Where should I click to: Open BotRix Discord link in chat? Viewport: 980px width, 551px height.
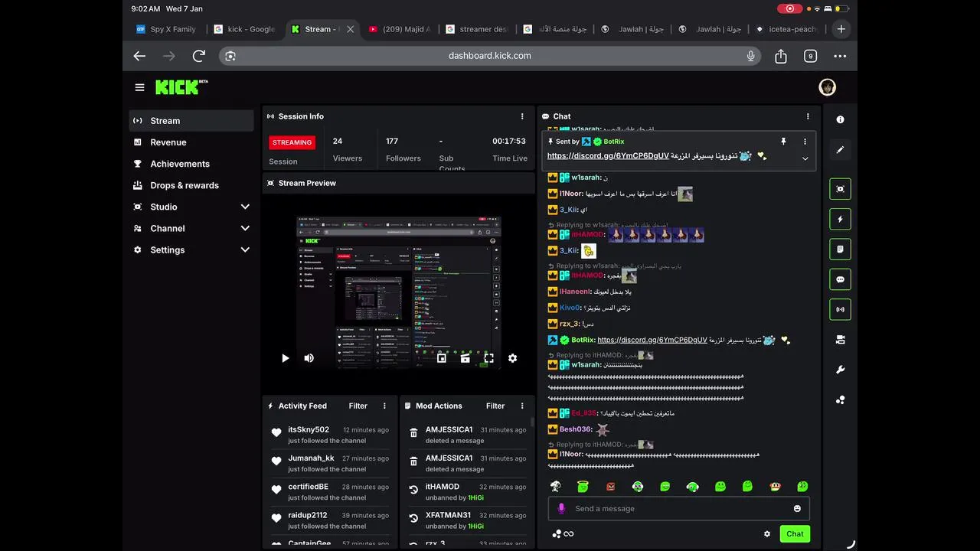(x=652, y=340)
